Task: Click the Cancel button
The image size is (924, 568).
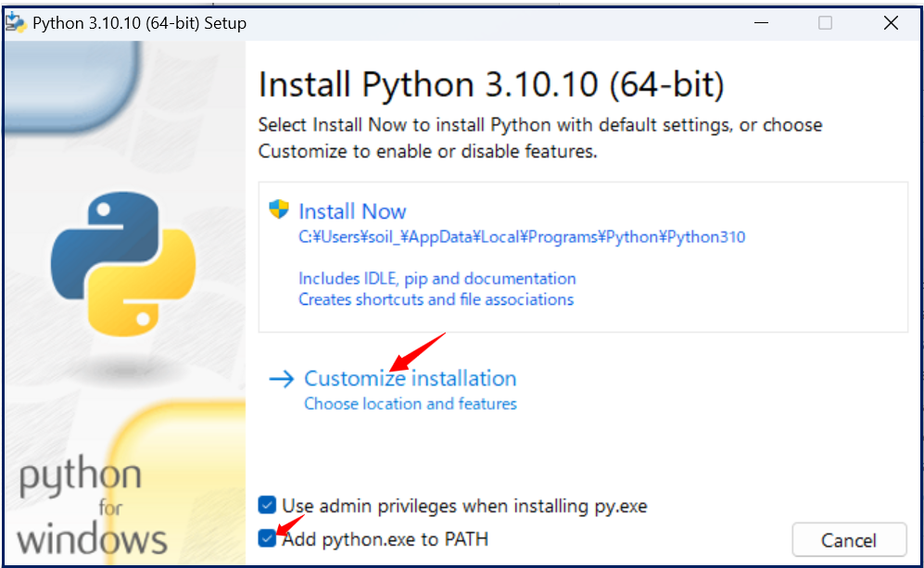Action: point(849,539)
